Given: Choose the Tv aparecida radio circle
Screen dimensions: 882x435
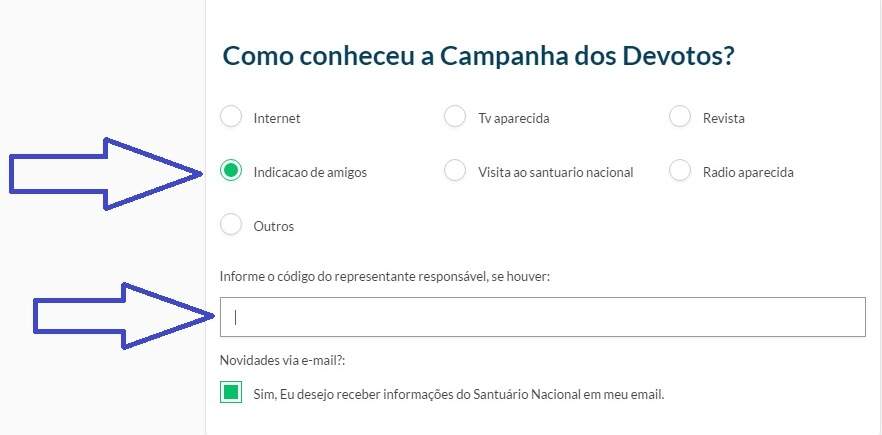Looking at the screenshot, I should click(455, 117).
